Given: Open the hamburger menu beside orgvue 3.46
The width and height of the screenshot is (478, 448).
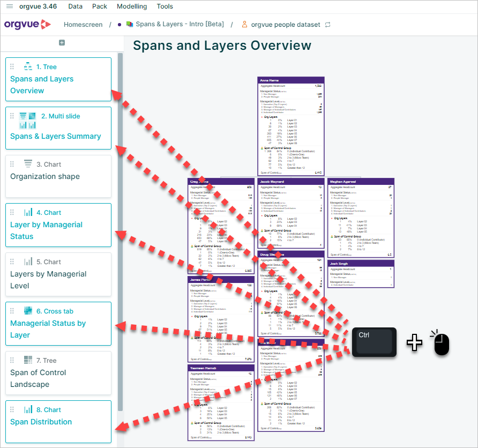Looking at the screenshot, I should pyautogui.click(x=10, y=6).
